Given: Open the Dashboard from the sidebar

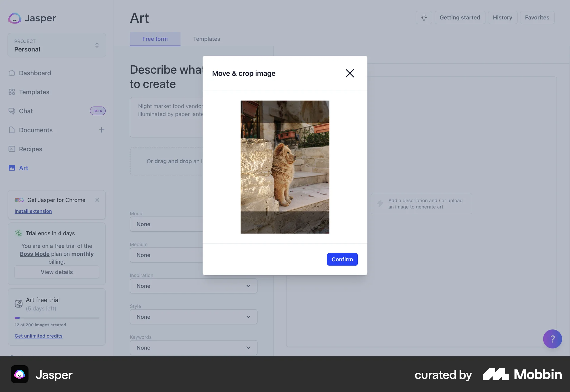Looking at the screenshot, I should point(34,73).
